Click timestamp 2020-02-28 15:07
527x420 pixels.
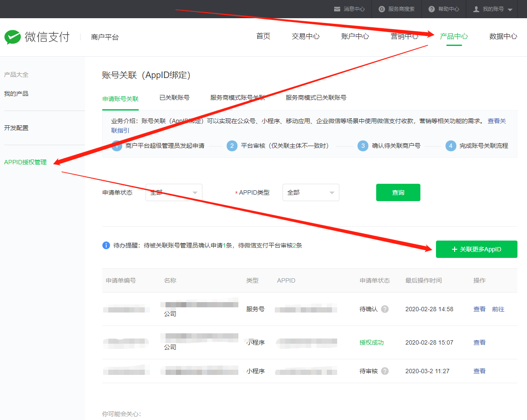429,342
